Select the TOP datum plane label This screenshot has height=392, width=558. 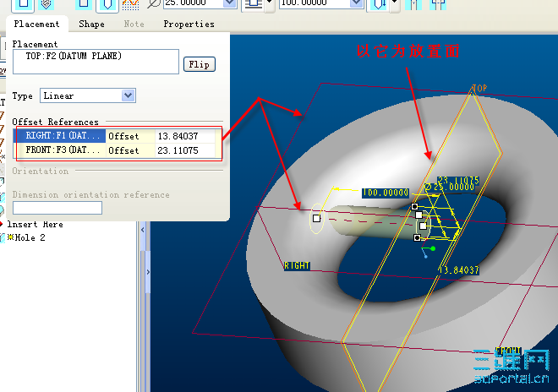click(479, 88)
